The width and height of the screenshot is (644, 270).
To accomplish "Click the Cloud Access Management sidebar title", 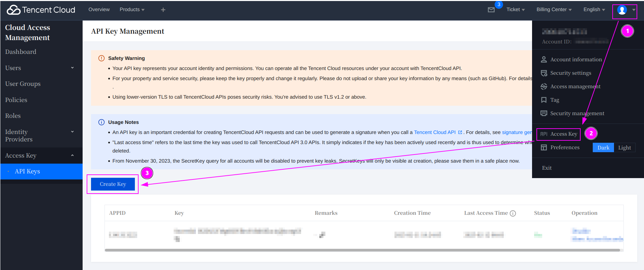I will pos(27,32).
